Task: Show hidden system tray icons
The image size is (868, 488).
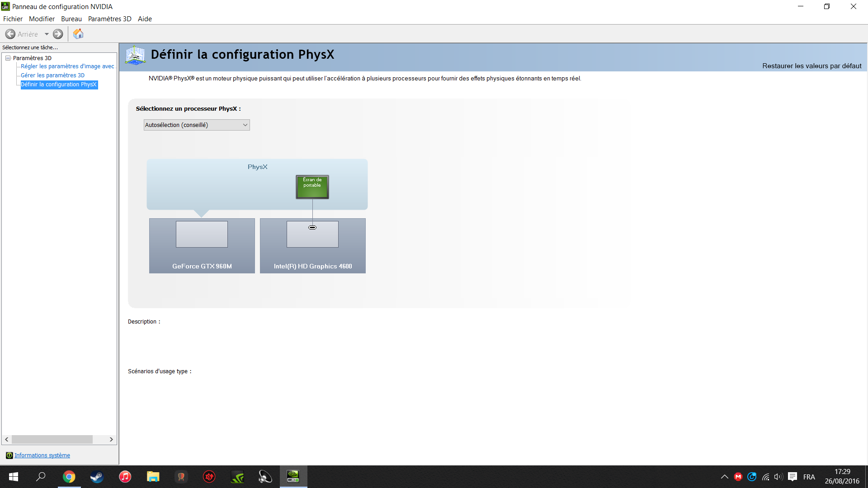Action: pos(724,477)
